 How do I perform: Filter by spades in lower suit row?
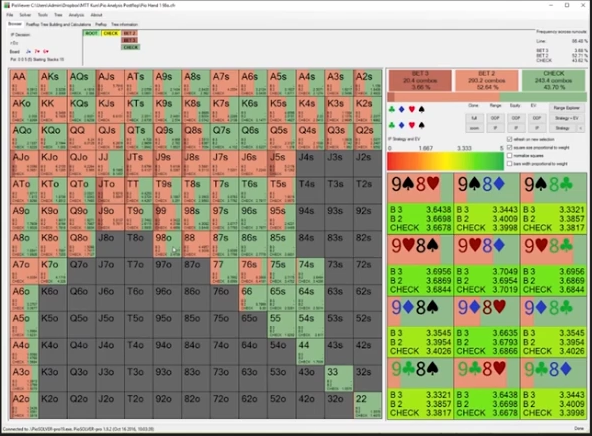[421, 125]
